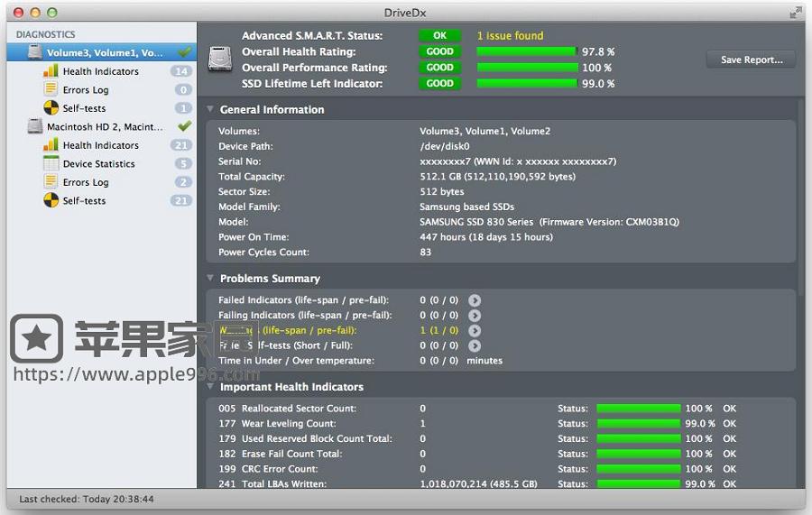This screenshot has width=812, height=515.
Task: Click the badge 14 on Health Indicators
Action: 181,71
